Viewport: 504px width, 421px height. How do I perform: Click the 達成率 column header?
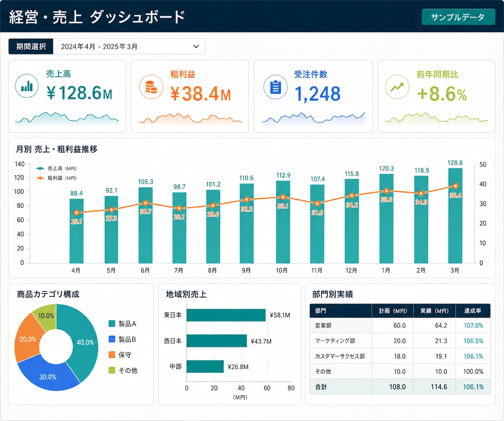pyautogui.click(x=473, y=311)
